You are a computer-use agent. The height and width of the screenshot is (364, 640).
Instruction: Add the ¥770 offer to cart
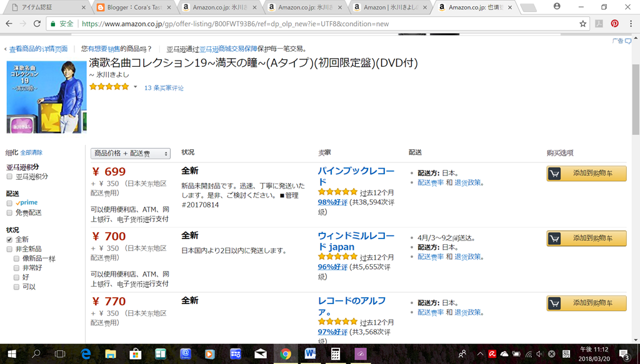pos(586,303)
